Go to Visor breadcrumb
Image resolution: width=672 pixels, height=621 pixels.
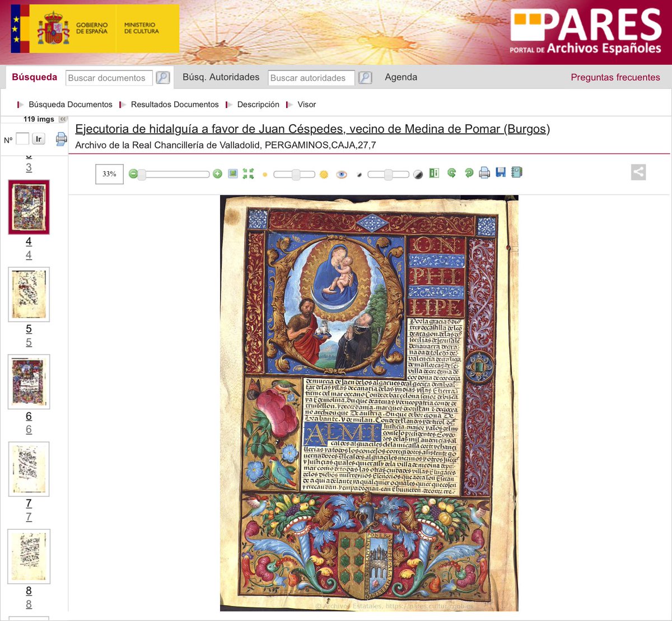pos(307,105)
